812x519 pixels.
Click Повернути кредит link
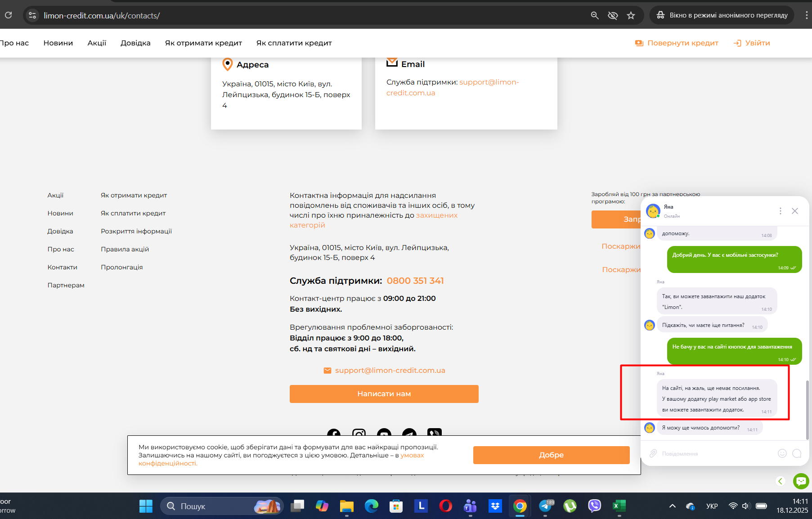pos(677,43)
